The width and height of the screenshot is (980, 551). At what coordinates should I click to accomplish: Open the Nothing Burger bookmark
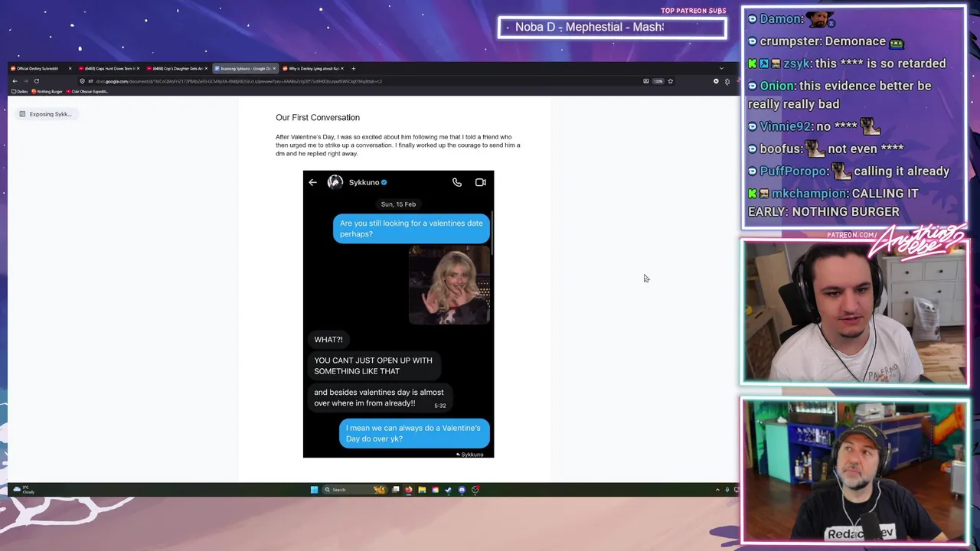pos(47,91)
